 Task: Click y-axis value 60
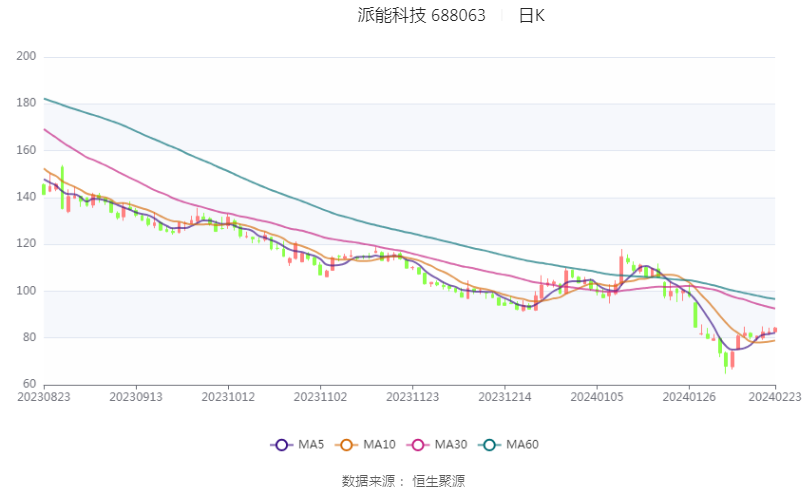[x=29, y=384]
